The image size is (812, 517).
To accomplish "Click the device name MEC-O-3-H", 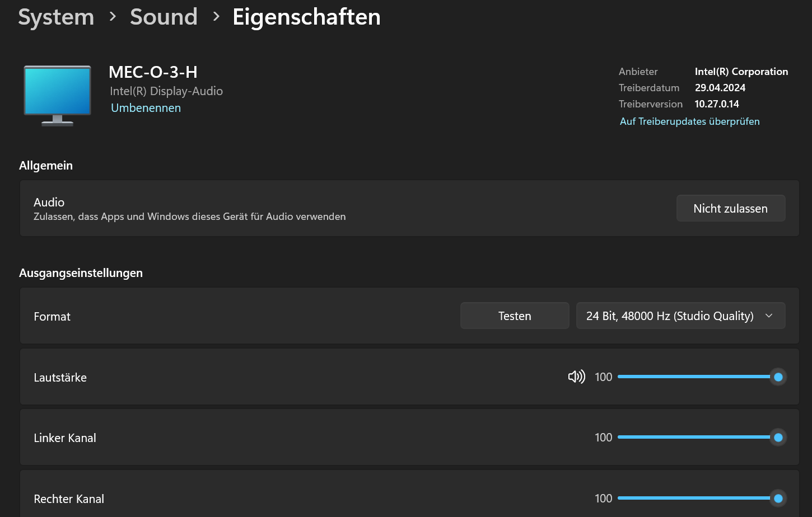I will (x=153, y=72).
